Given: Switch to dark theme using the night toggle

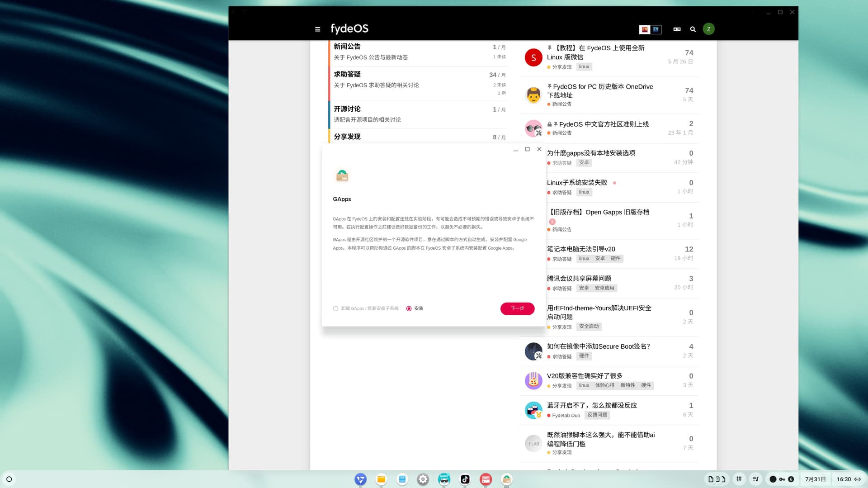Looking at the screenshot, I should tap(656, 29).
